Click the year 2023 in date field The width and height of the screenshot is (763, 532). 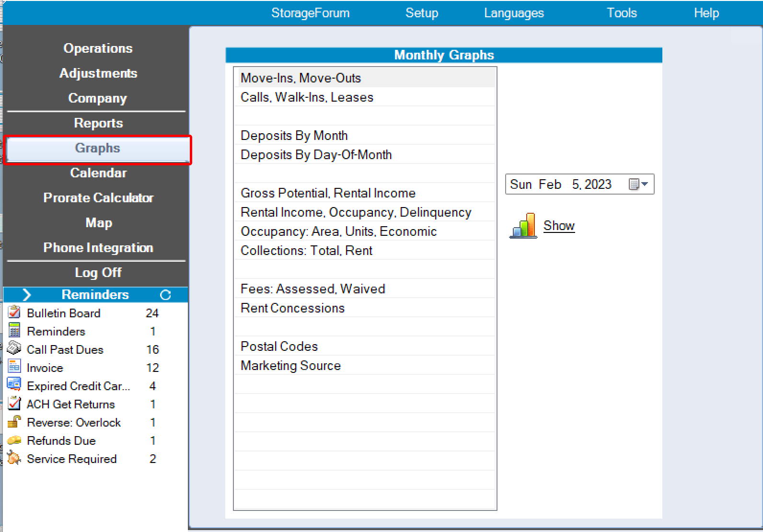[598, 184]
